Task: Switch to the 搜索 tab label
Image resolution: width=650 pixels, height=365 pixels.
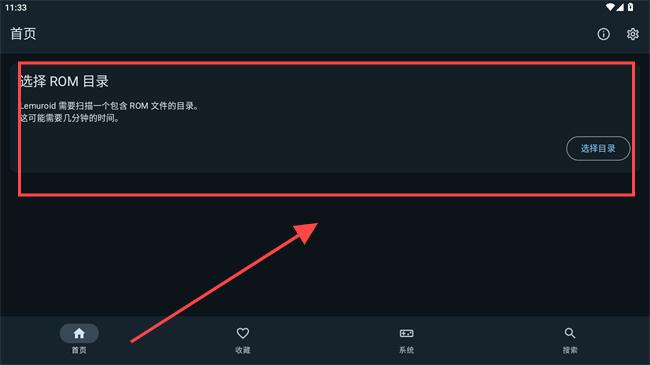Action: (x=570, y=350)
